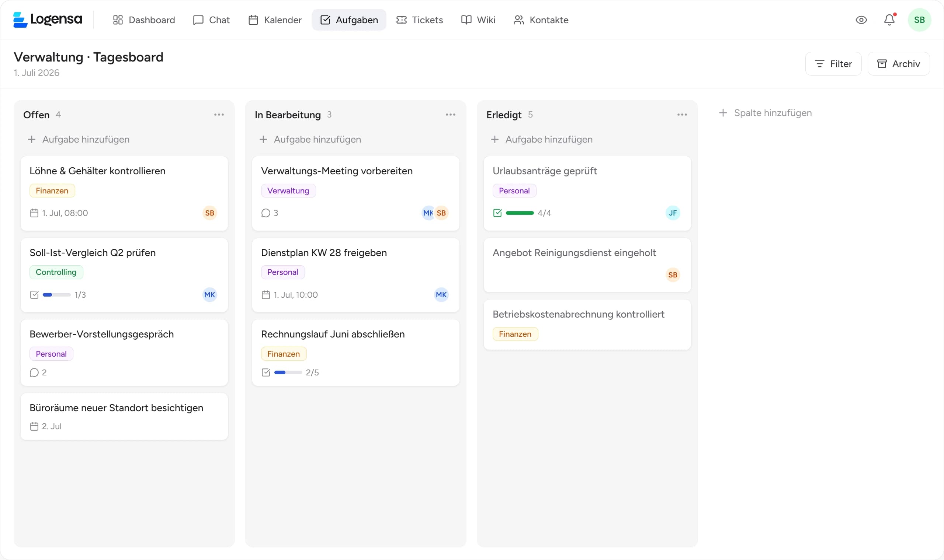Select the Aufgaben tab
Image resolution: width=944 pixels, height=560 pixels.
tap(349, 20)
